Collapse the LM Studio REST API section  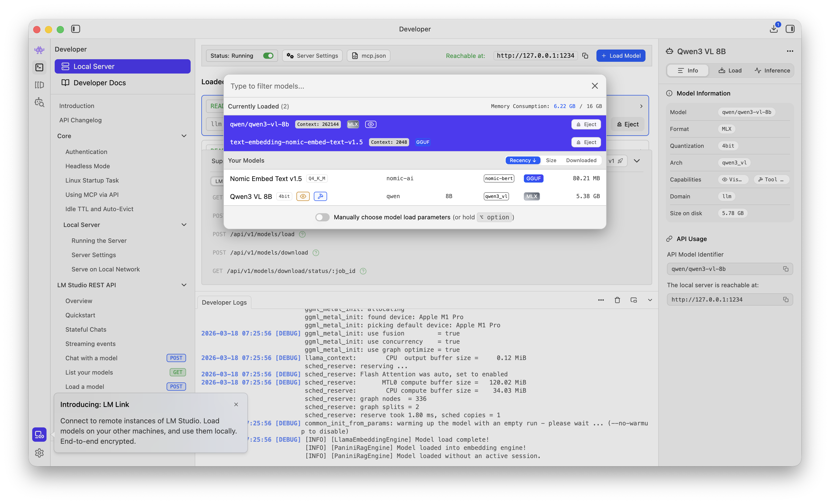[184, 285]
